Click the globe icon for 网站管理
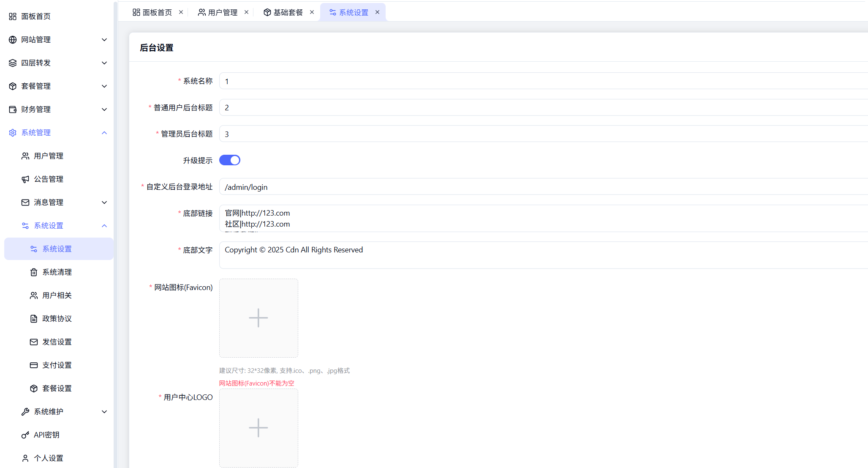Viewport: 868px width, 468px height. (13, 40)
